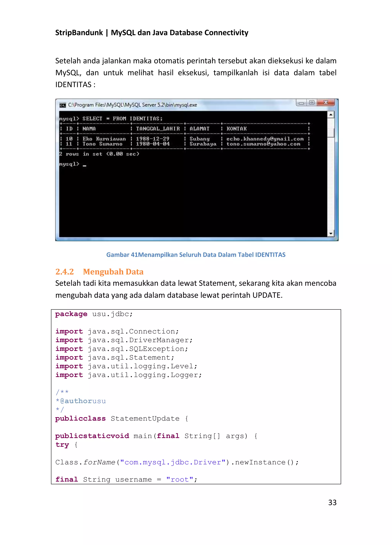This screenshot has width=392, height=545.
Task: Click the KONTAK column header
Action: [237, 129]
